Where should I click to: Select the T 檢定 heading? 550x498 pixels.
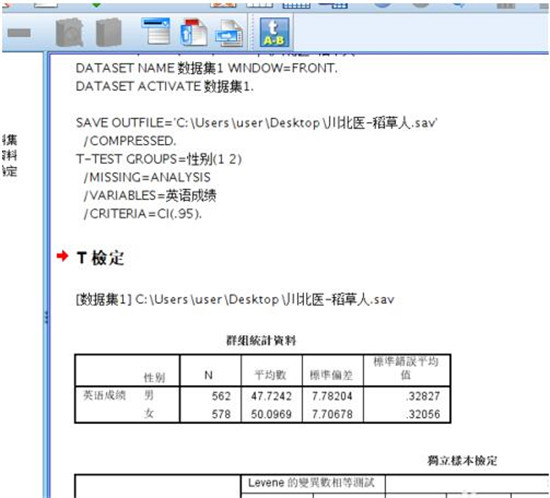[x=100, y=258]
